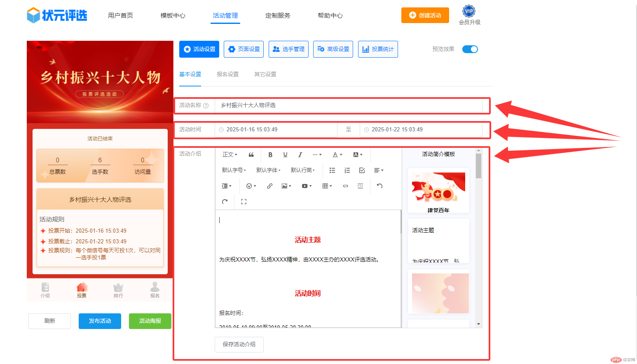Open the 默认行高 line height dropdown
Image resolution: width=637 pixels, height=364 pixels.
(x=303, y=170)
